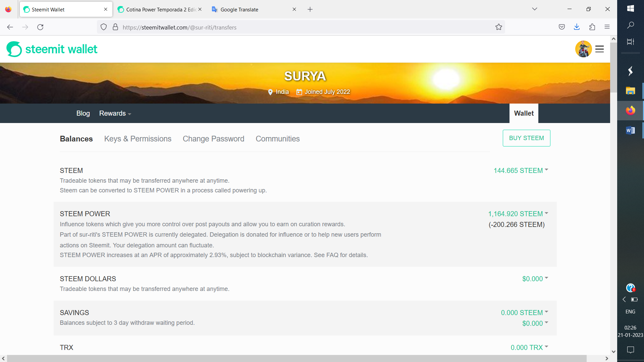The height and width of the screenshot is (362, 644).
Task: Expand the Savings $0.000 menu
Action: pyautogui.click(x=535, y=323)
